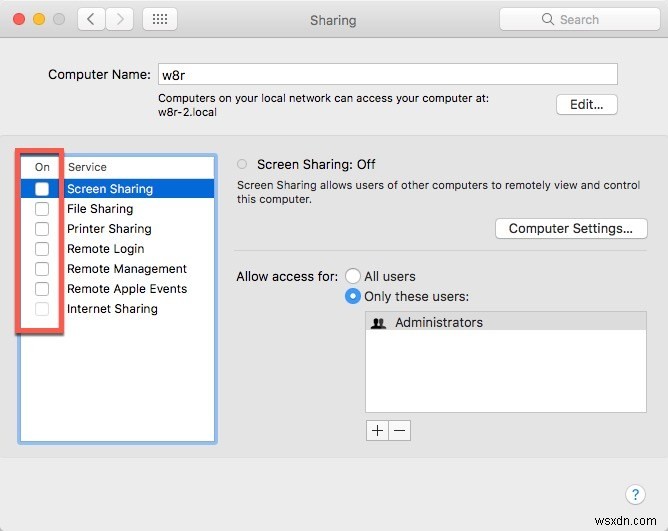This screenshot has width=668, height=531.
Task: Select the All users radio button
Action: [353, 276]
